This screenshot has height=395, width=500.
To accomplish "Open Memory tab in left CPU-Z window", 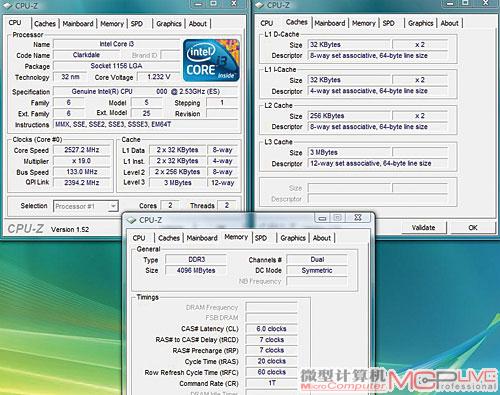I will click(112, 24).
